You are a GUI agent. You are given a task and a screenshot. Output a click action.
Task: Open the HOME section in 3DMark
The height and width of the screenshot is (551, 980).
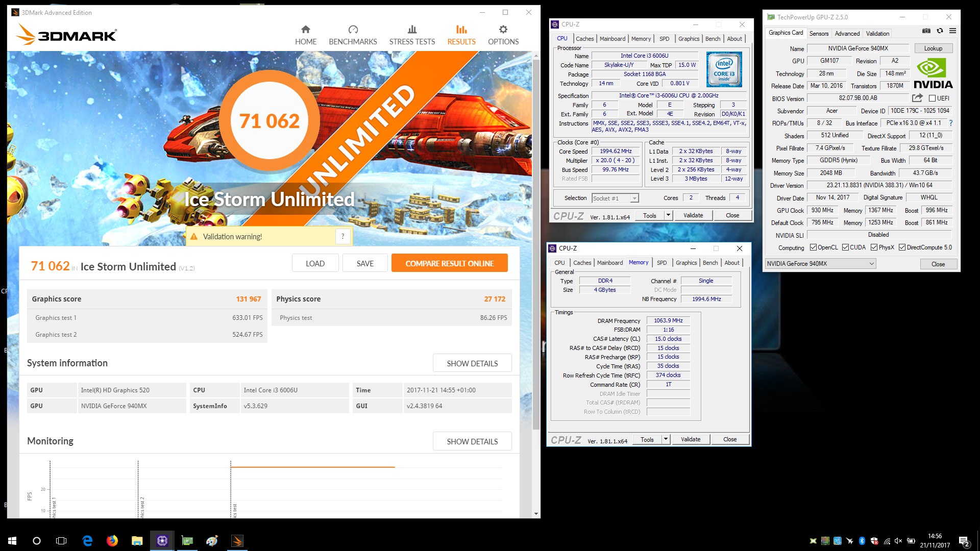click(305, 35)
